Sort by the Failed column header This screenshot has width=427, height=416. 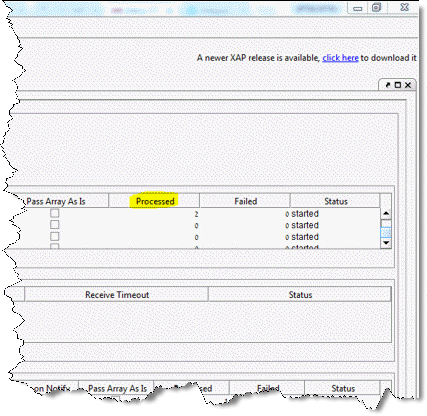[245, 201]
